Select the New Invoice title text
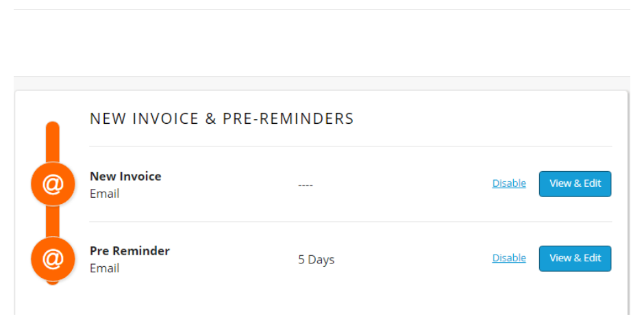644x336 pixels. point(125,176)
